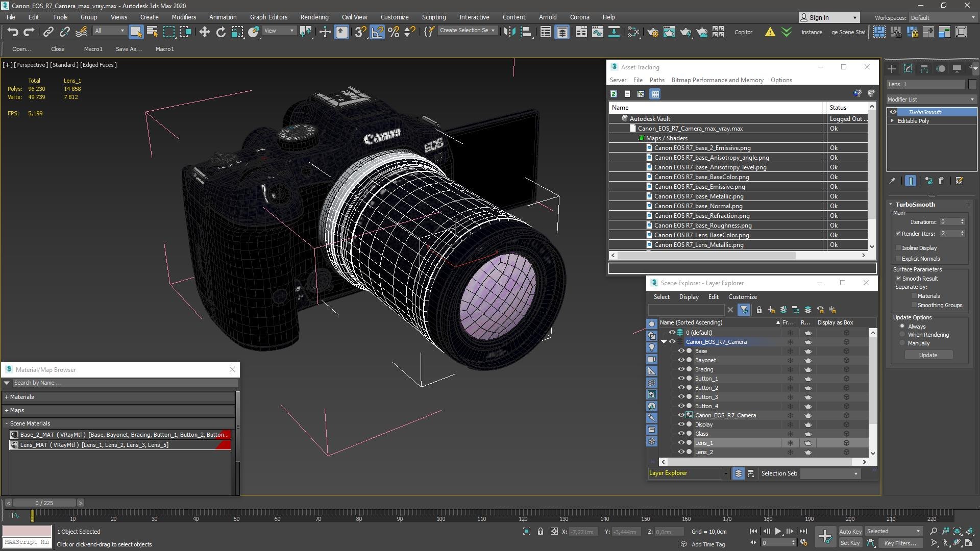Remove modifier with the trash icon
The width and height of the screenshot is (980, 551).
pos(942,181)
